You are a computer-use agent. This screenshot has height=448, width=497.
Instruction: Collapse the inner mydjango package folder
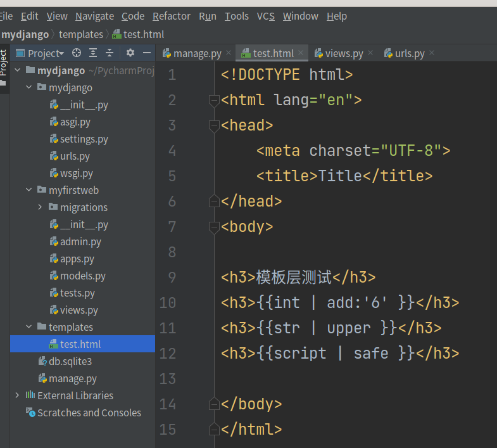[29, 87]
